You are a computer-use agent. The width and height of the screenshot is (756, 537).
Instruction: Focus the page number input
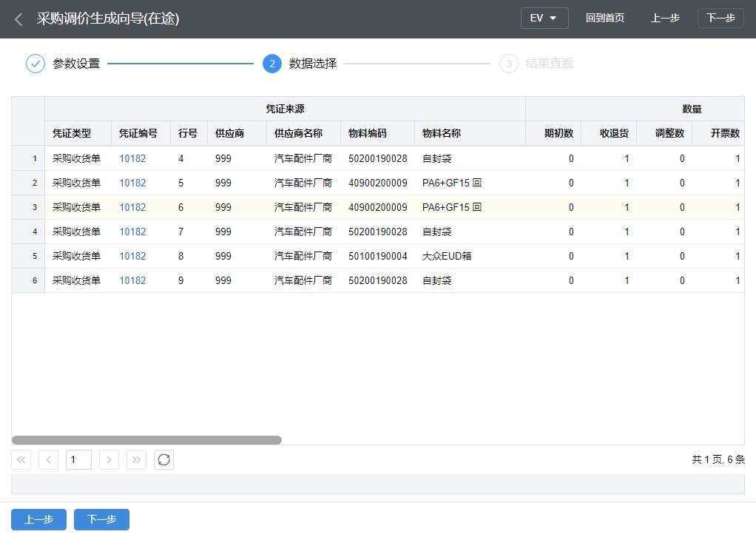point(78,460)
